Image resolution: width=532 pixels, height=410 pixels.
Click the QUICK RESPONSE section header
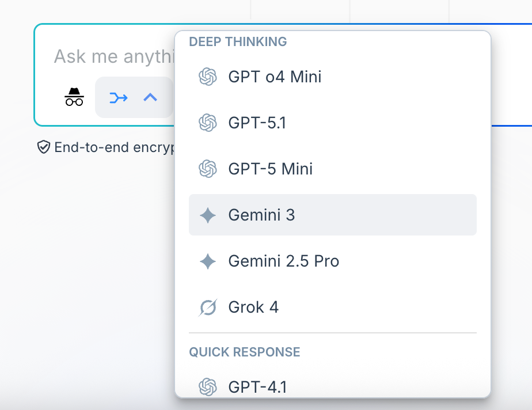click(x=244, y=352)
